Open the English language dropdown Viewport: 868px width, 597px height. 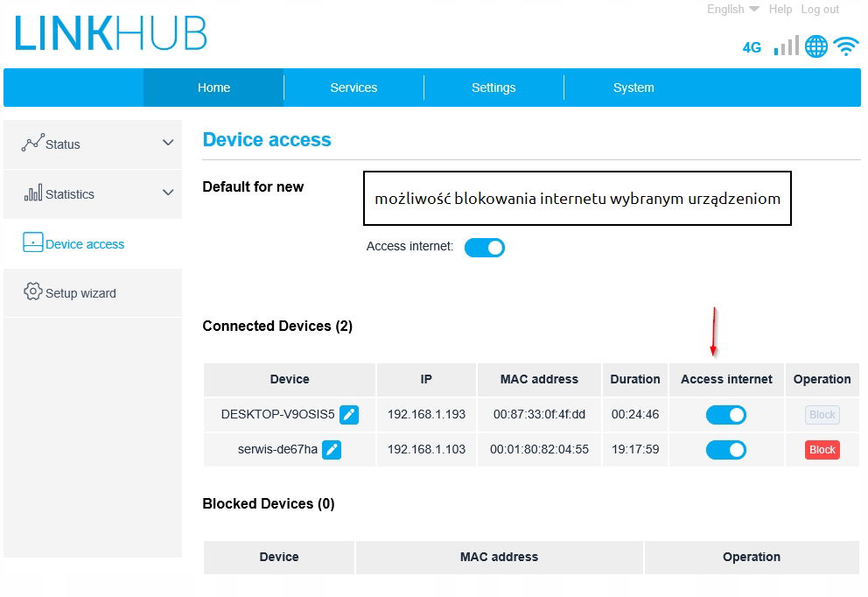[x=732, y=10]
